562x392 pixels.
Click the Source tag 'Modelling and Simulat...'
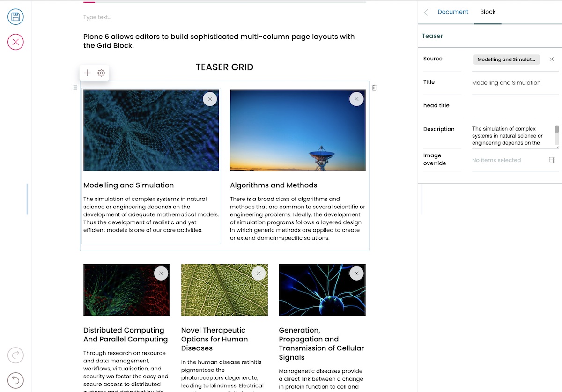[506, 59]
